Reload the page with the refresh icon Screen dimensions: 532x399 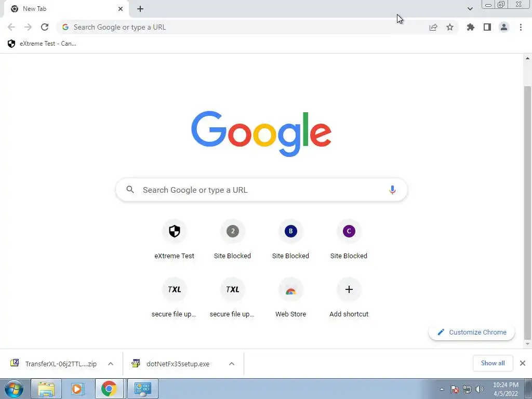tap(45, 27)
